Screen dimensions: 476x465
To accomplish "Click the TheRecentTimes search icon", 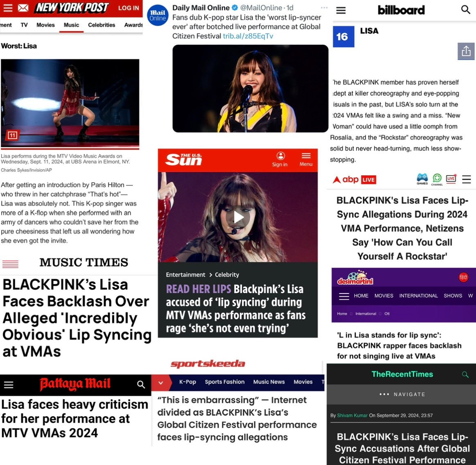I will (x=465, y=375).
